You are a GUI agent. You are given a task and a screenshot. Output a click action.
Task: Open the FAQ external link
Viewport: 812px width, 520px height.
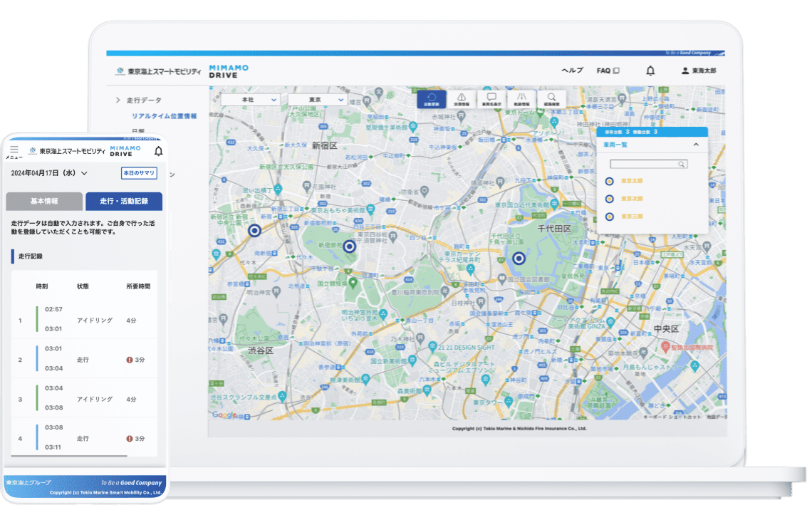tap(608, 71)
